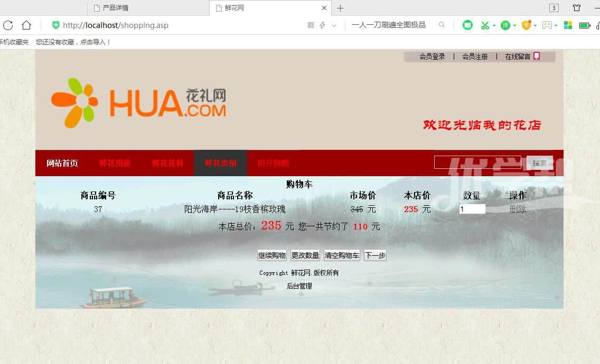Open the 鲜花类别 navigation menu item
Screen dimensions: 600x364
[x=220, y=163]
